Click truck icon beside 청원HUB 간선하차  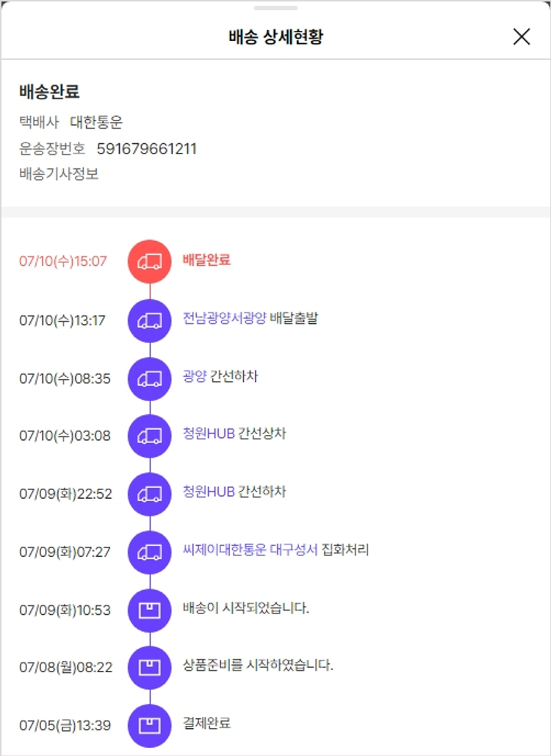[150, 494]
